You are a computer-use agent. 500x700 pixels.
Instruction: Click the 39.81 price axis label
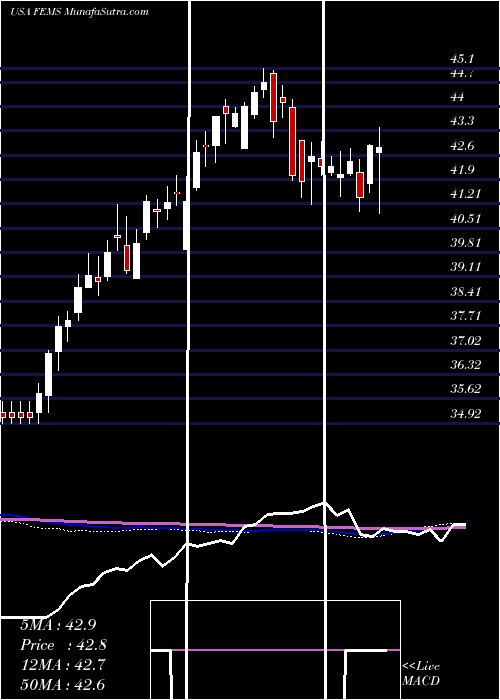(465, 243)
